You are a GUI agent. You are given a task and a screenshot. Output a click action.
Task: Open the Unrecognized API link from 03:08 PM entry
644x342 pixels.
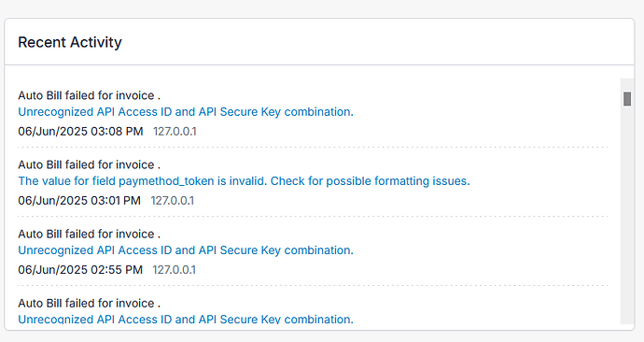click(x=186, y=112)
